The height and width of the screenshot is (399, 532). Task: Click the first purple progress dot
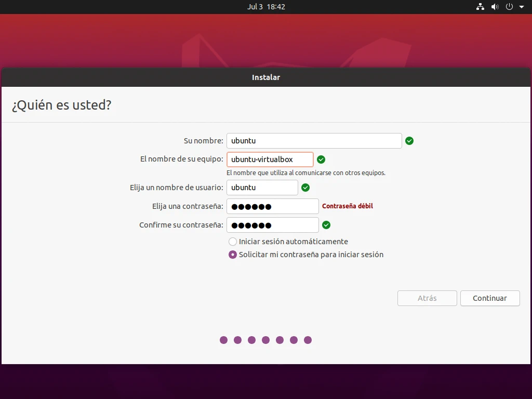pos(224,340)
